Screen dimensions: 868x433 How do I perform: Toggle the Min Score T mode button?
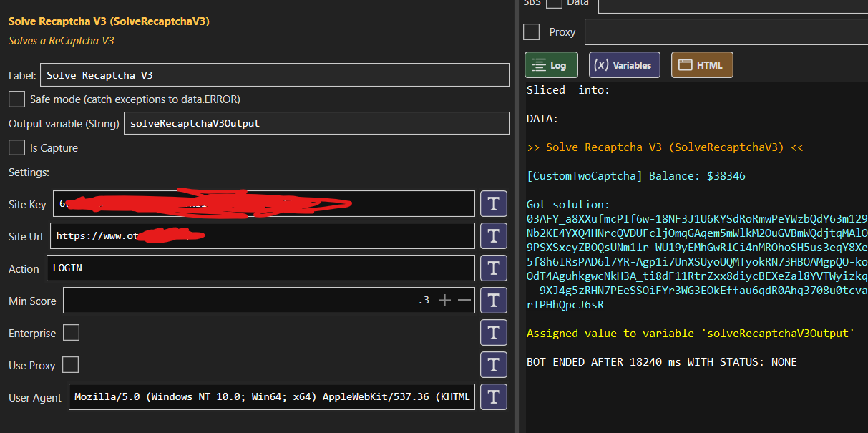pyautogui.click(x=493, y=301)
